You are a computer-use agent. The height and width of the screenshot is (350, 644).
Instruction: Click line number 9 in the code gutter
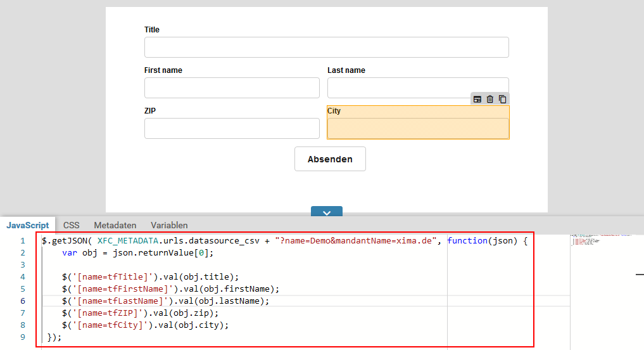23,337
